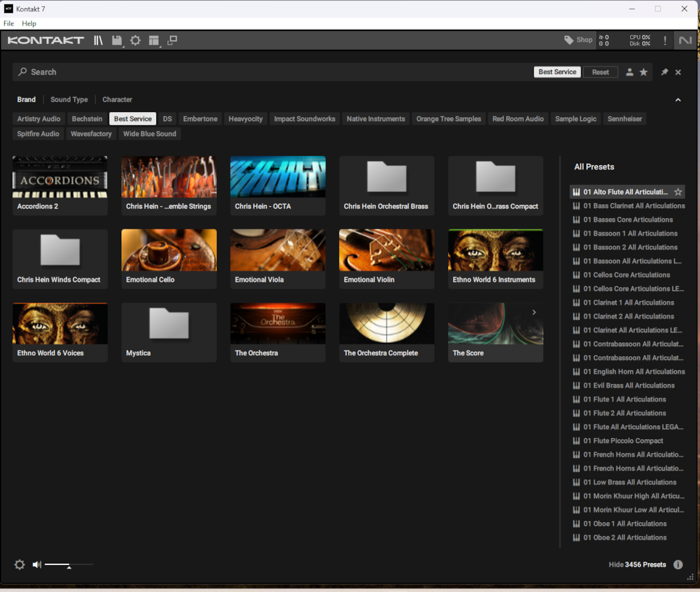Select preset 01 Oboe 1 All Articulations

point(628,524)
